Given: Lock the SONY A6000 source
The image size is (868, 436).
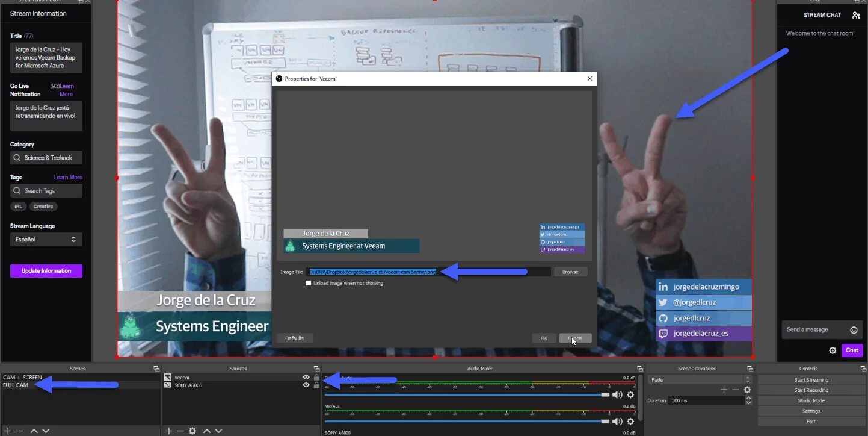Looking at the screenshot, I should coord(316,385).
